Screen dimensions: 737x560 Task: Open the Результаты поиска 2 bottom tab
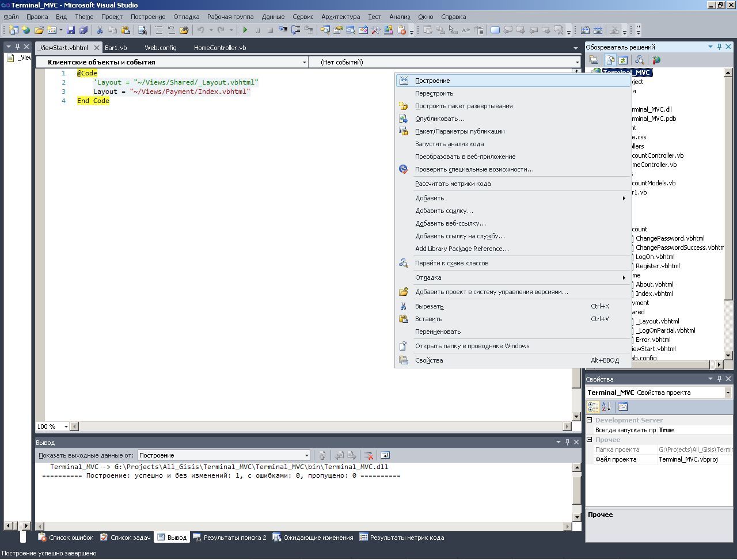230,538
